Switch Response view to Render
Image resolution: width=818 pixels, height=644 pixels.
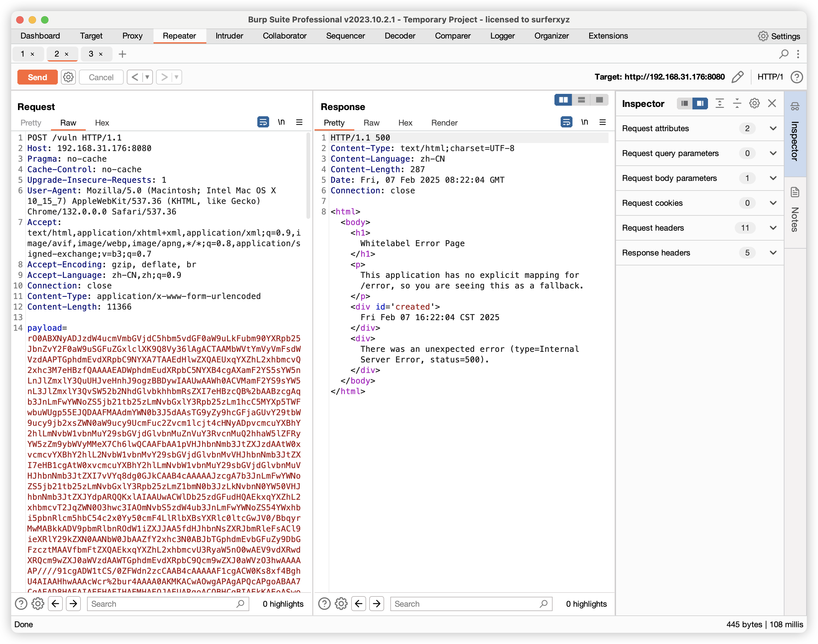(x=444, y=123)
